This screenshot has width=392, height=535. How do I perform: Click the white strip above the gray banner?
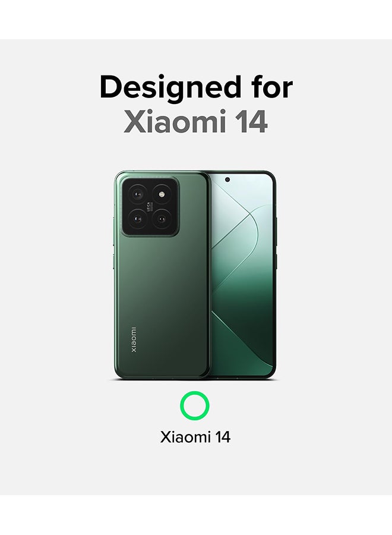196,20
